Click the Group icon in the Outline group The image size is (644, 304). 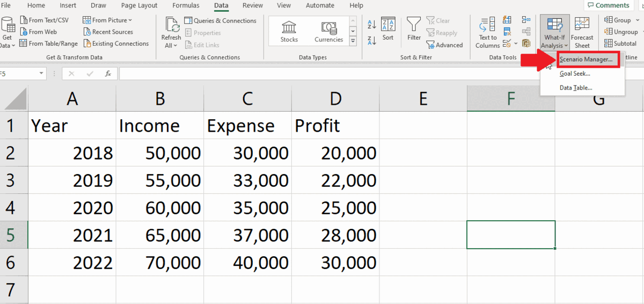coord(609,20)
